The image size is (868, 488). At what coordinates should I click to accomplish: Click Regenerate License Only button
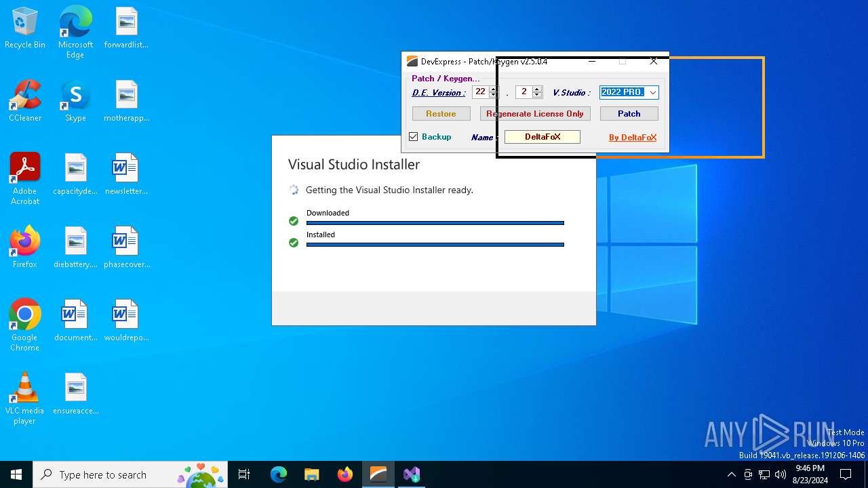[x=535, y=114]
